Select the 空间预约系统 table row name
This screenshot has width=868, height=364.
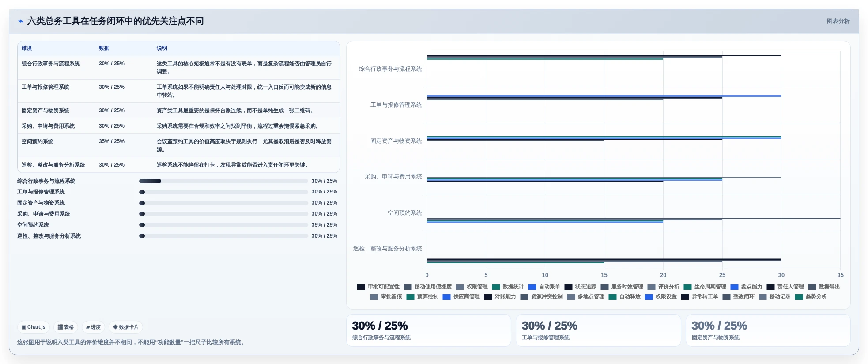[x=38, y=141]
